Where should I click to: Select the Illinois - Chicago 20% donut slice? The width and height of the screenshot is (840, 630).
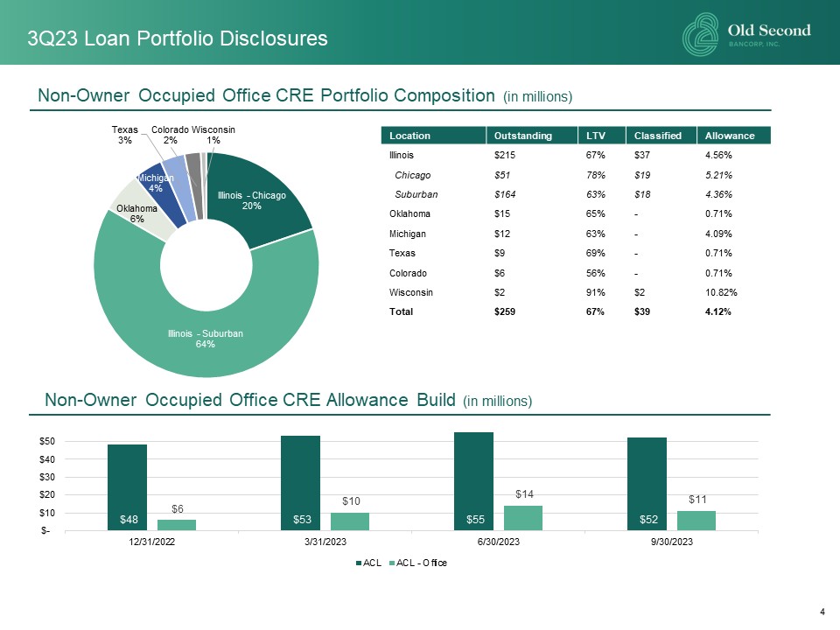(x=262, y=197)
